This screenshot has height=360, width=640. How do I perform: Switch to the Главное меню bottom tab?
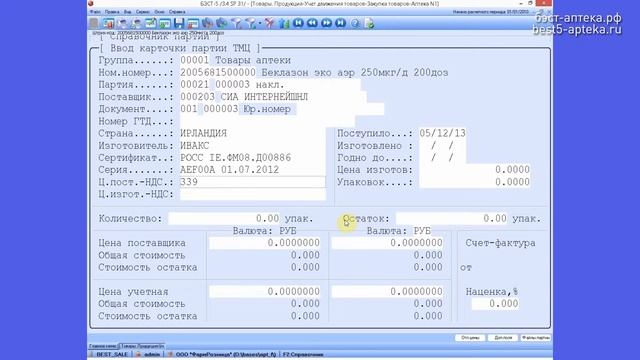click(x=103, y=346)
